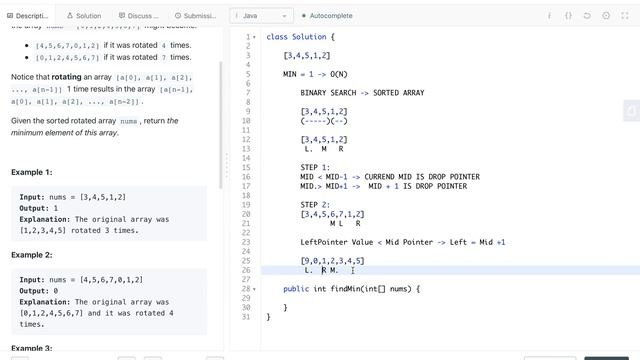640x360 pixels.
Task: Click the 'Output: 0' line in Example 2
Action: pos(39,291)
